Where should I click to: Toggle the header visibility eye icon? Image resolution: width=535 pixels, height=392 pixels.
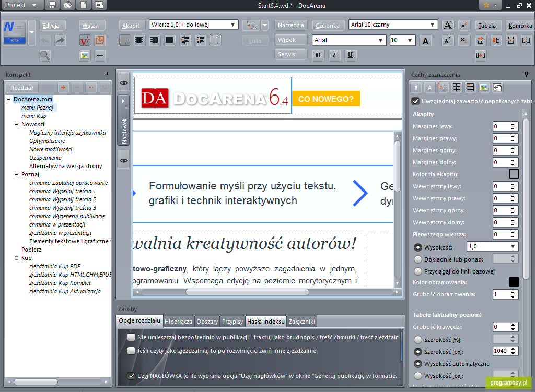(x=124, y=83)
